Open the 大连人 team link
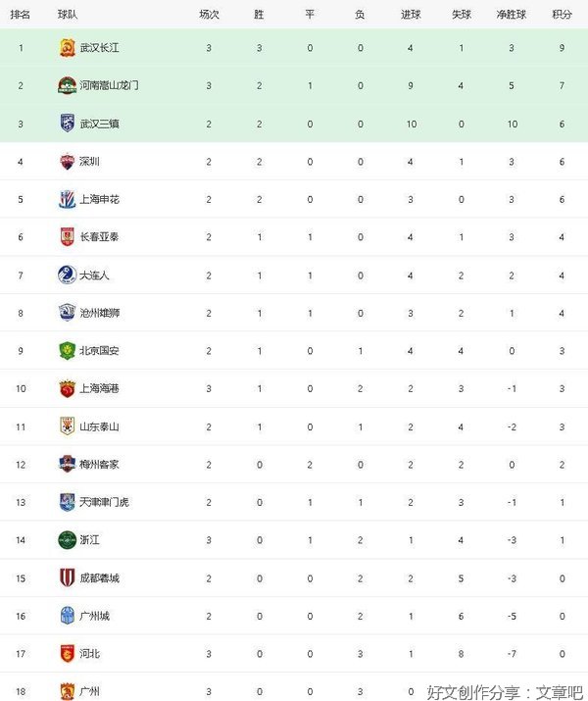 (94, 275)
